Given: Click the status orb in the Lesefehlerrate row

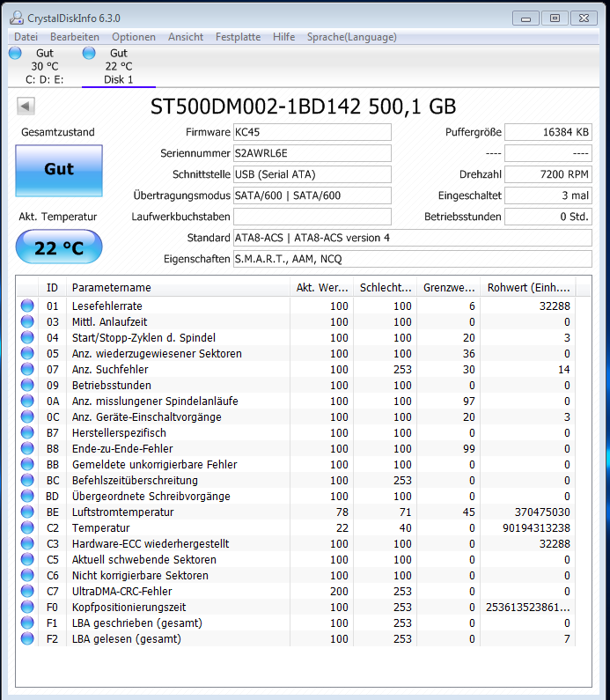Looking at the screenshot, I should click(x=27, y=306).
